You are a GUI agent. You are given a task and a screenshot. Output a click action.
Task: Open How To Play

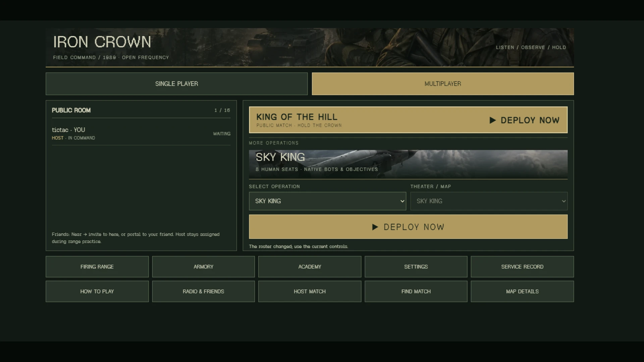tap(97, 292)
